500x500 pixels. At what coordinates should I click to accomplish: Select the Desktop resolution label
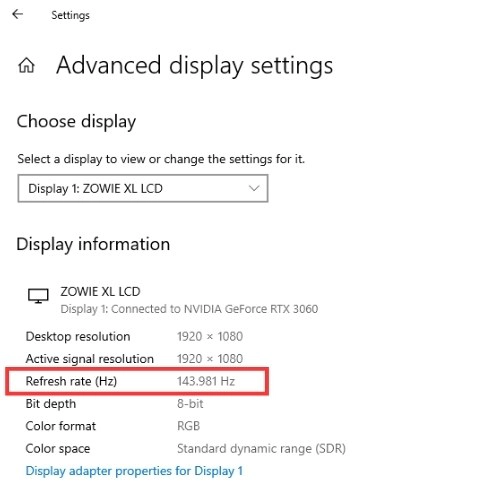(78, 336)
